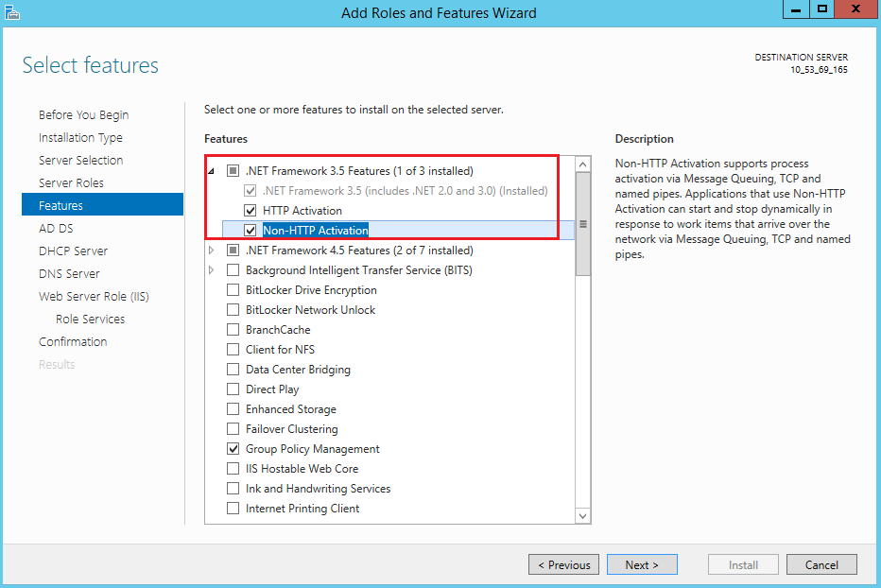The width and height of the screenshot is (881, 588).
Task: Open Server Selection step
Action: pyautogui.click(x=81, y=160)
